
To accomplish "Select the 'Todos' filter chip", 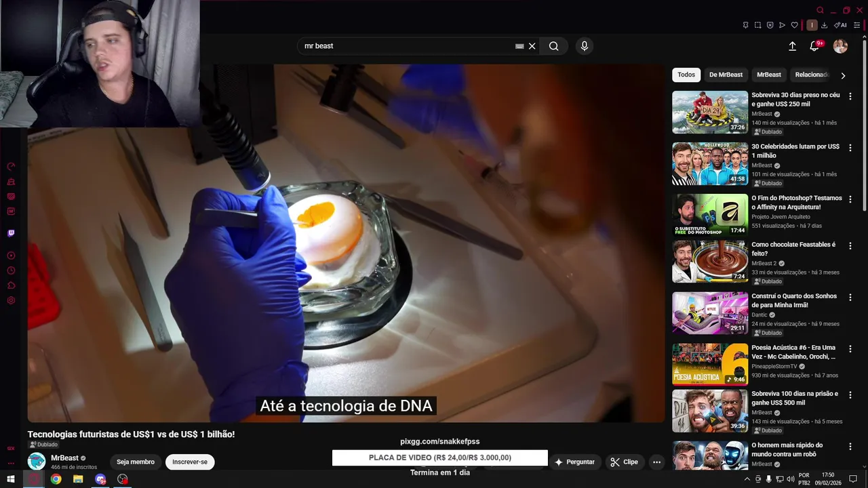I will coord(686,75).
